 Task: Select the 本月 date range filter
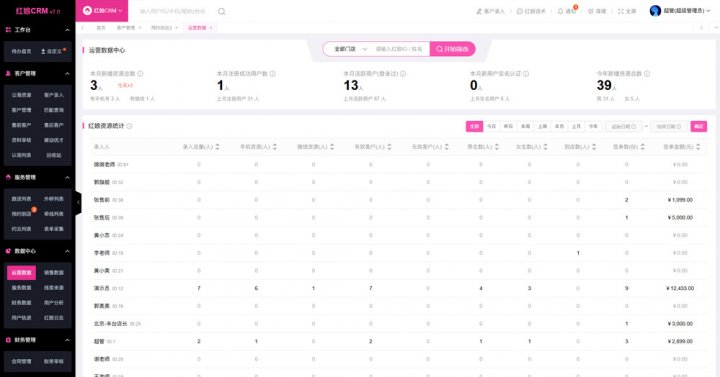coord(559,126)
